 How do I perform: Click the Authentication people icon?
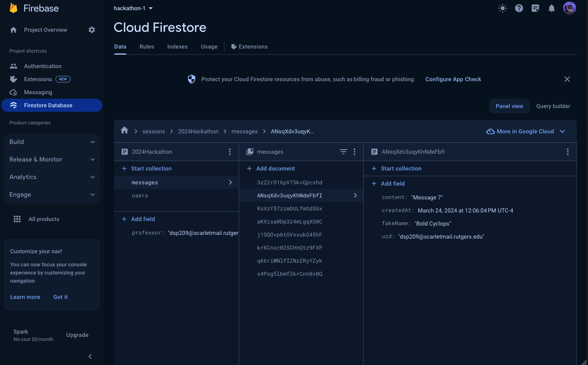tap(13, 66)
